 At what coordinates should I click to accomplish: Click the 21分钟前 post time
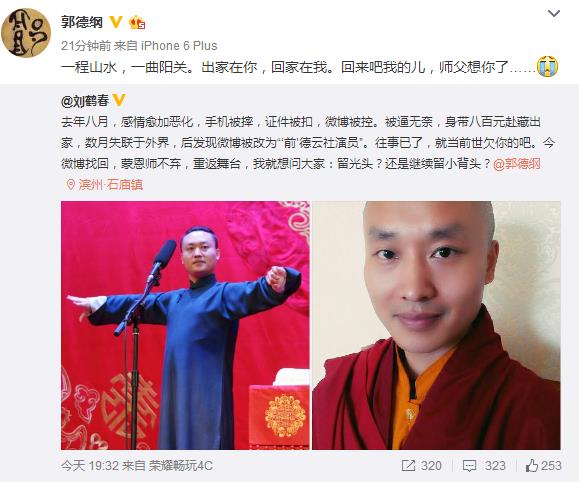point(86,46)
